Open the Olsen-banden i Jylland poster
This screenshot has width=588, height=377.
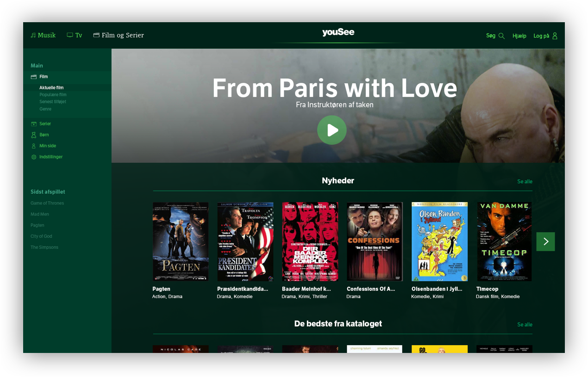(440, 241)
